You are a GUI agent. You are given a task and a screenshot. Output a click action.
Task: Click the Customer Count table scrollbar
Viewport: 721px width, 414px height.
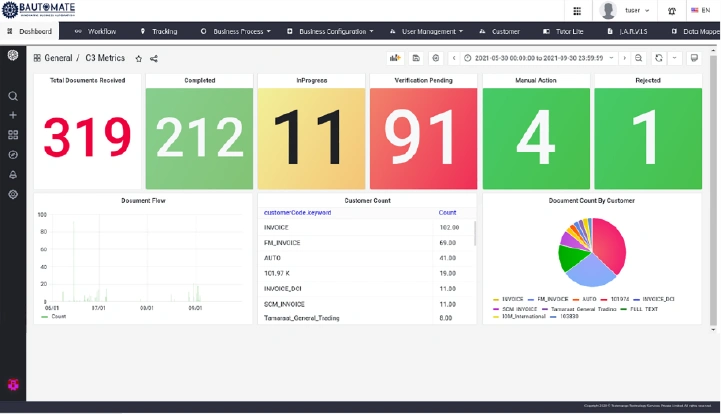[475, 233]
